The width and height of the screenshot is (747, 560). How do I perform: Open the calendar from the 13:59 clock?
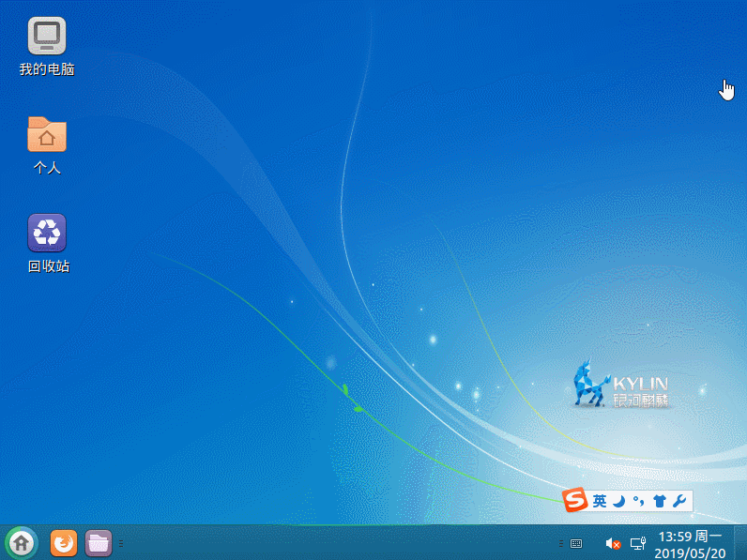click(x=690, y=537)
